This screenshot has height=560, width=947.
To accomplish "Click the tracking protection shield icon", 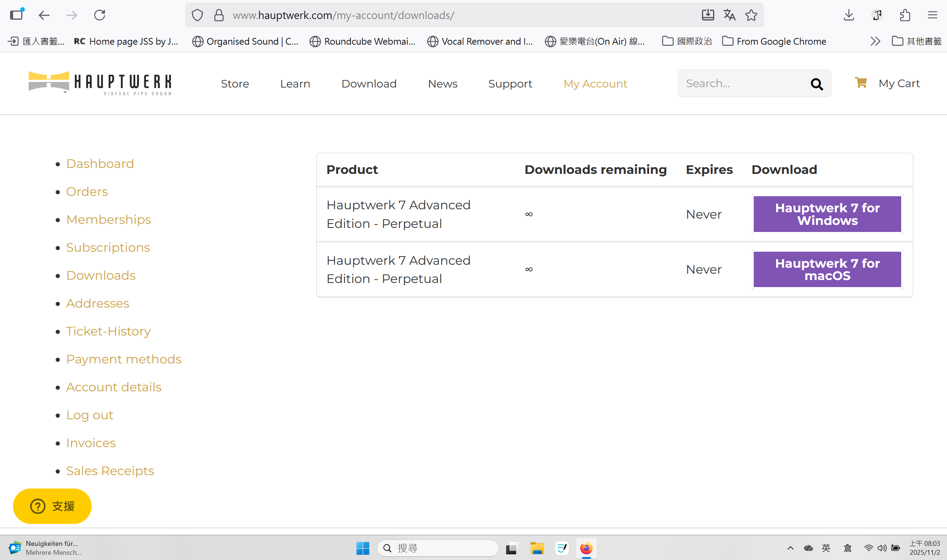I will click(x=197, y=15).
